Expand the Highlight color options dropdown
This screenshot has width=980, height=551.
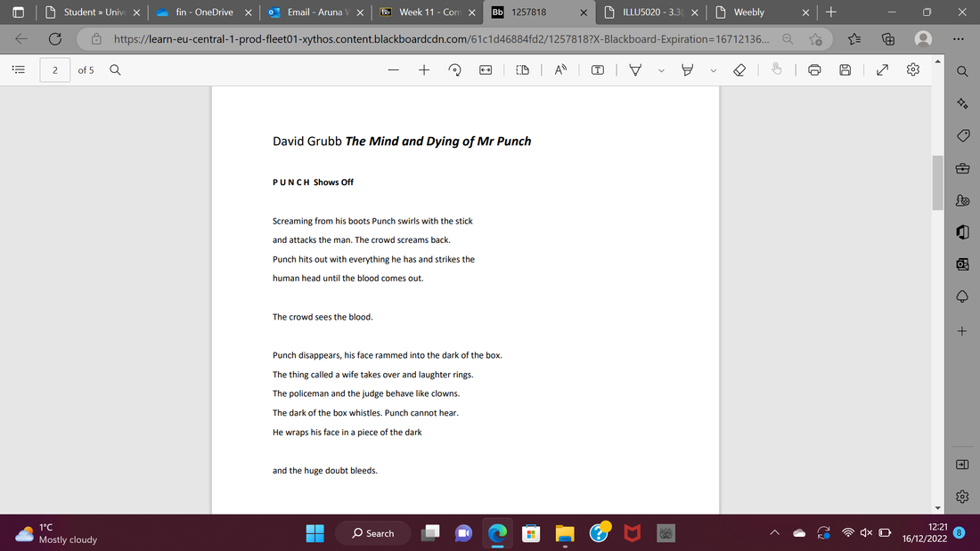click(713, 70)
